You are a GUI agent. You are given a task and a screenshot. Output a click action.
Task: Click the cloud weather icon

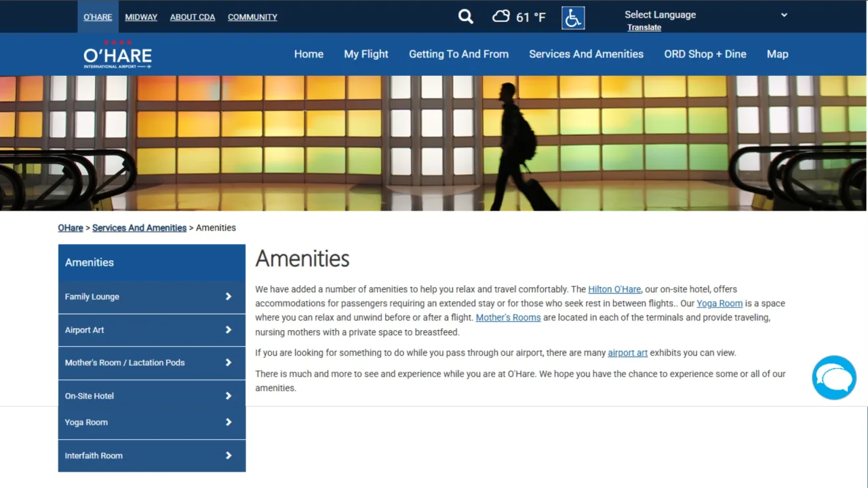tap(501, 16)
